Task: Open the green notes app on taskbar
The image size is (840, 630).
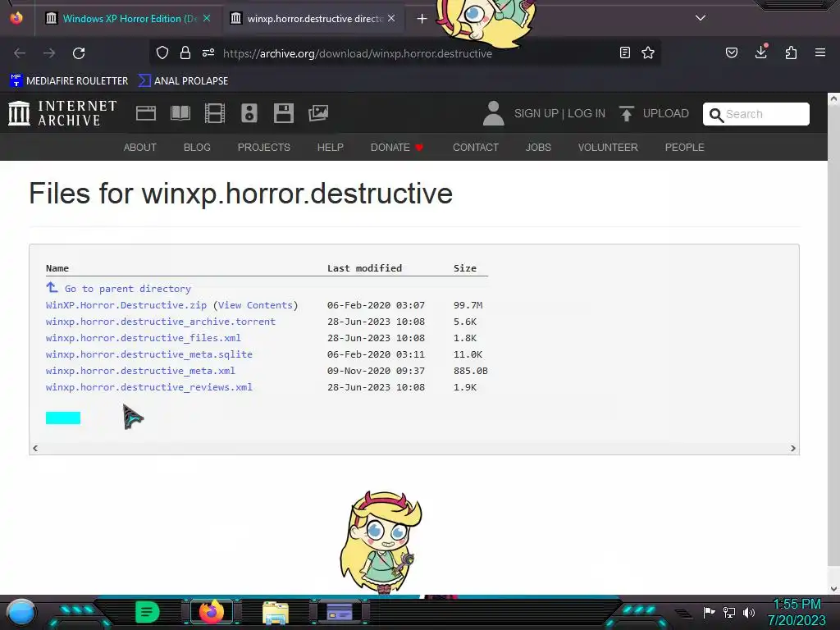Action: [148, 612]
